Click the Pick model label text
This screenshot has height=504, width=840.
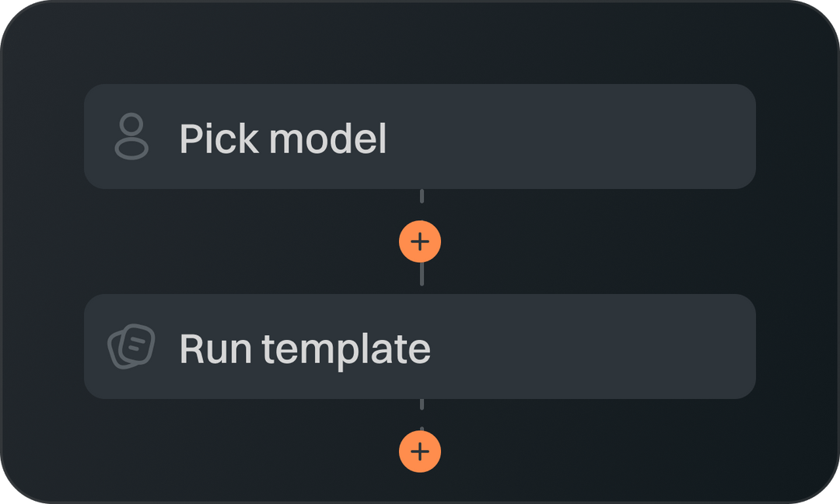point(284,137)
